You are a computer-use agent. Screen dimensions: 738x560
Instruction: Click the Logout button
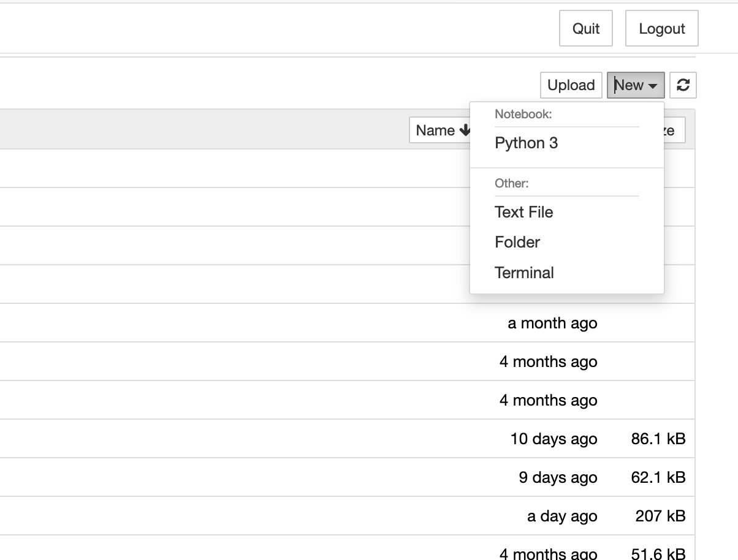pyautogui.click(x=661, y=28)
